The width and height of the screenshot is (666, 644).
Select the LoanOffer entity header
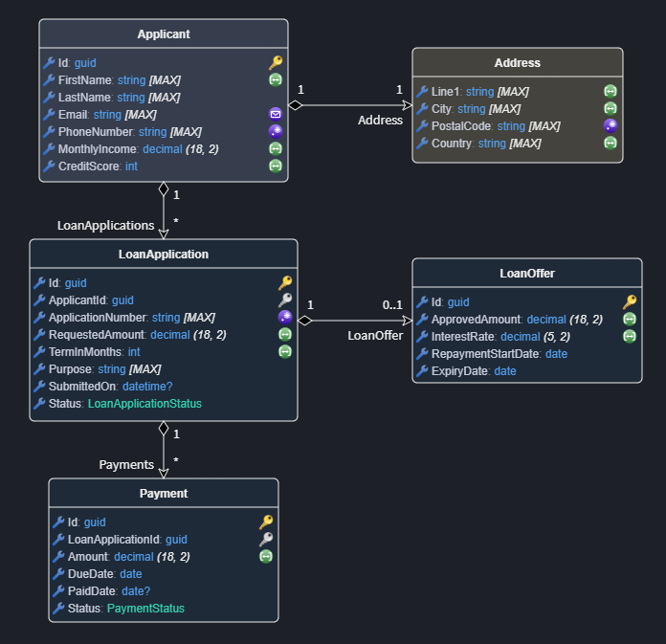pos(527,273)
